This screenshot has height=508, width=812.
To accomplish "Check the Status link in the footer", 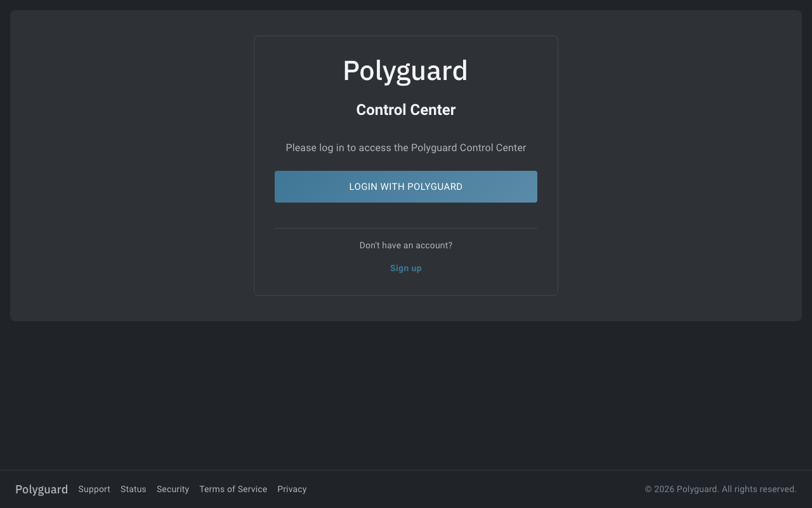I will pyautogui.click(x=133, y=489).
